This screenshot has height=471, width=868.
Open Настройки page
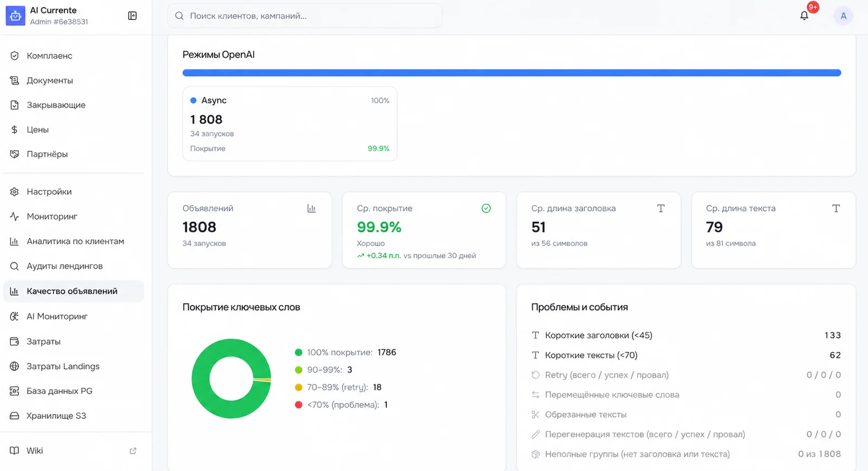(x=74, y=192)
